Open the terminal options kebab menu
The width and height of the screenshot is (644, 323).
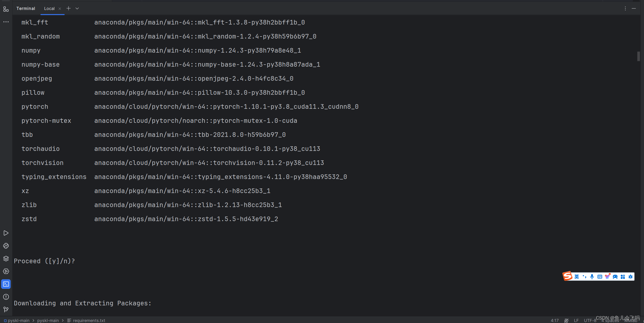(625, 8)
